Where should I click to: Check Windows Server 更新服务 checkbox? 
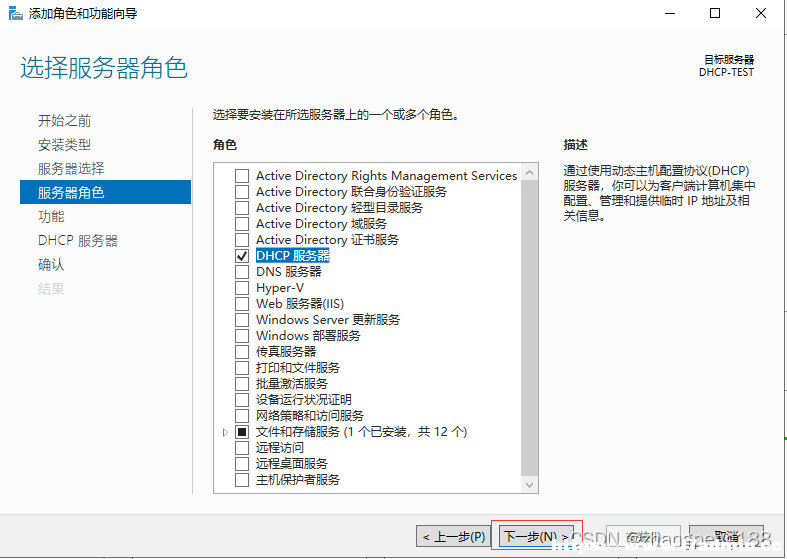(x=242, y=320)
